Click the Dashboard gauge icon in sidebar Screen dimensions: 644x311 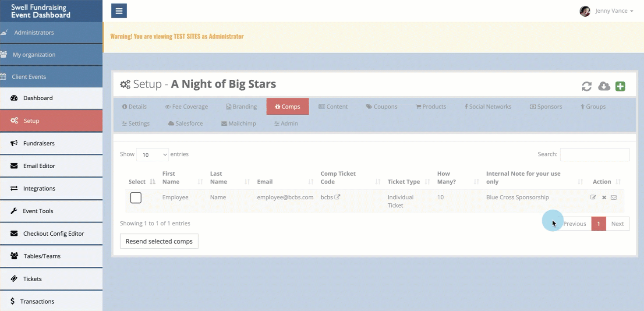14,98
